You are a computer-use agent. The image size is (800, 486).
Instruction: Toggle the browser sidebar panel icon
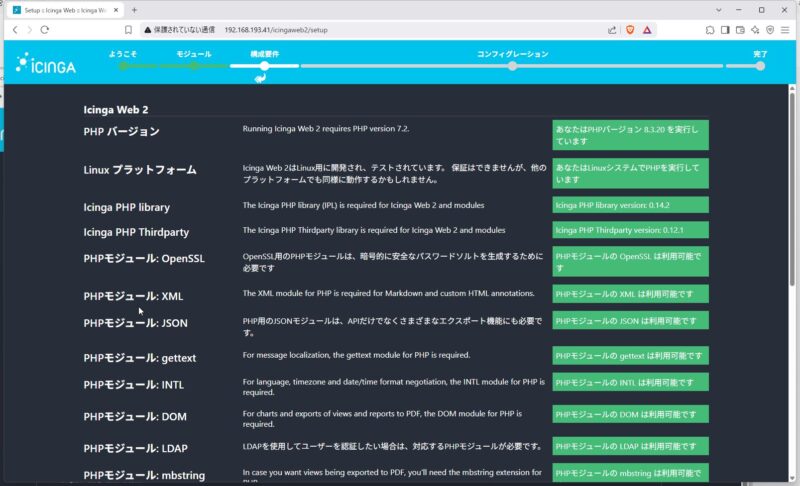(725, 30)
